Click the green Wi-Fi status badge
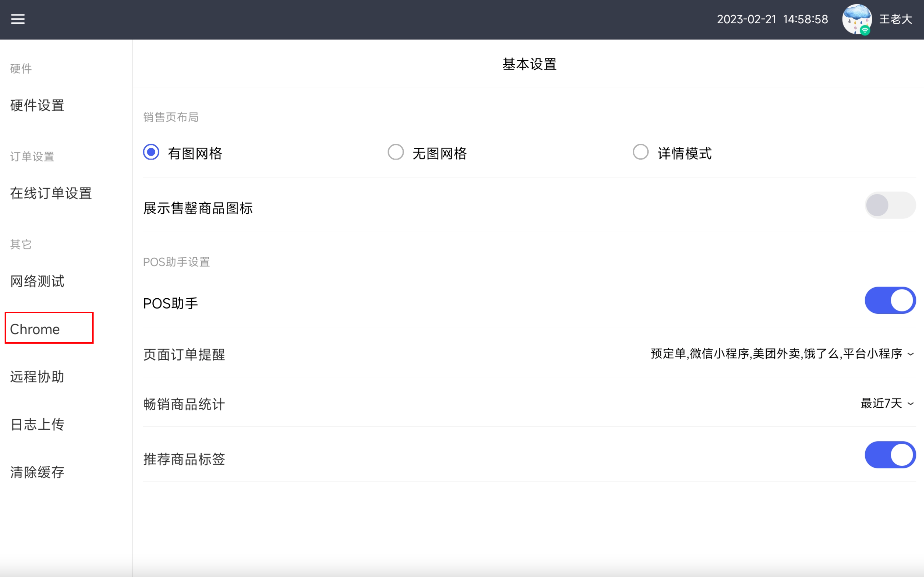This screenshot has height=577, width=924. pyautogui.click(x=865, y=30)
